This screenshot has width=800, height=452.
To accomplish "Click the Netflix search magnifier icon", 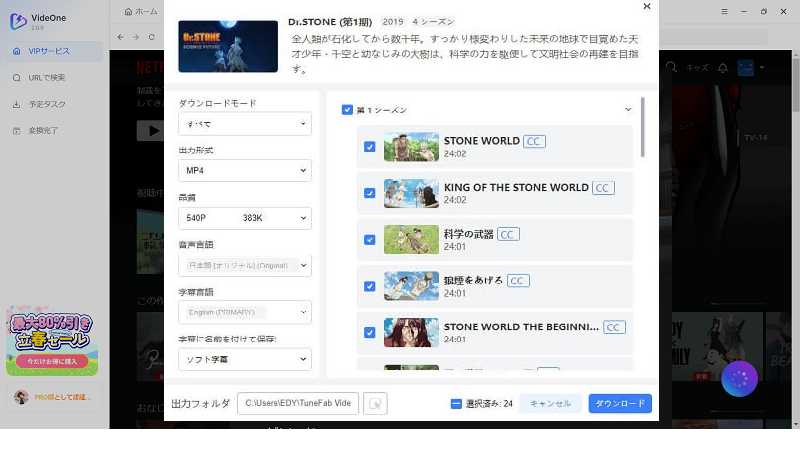I will tap(671, 67).
